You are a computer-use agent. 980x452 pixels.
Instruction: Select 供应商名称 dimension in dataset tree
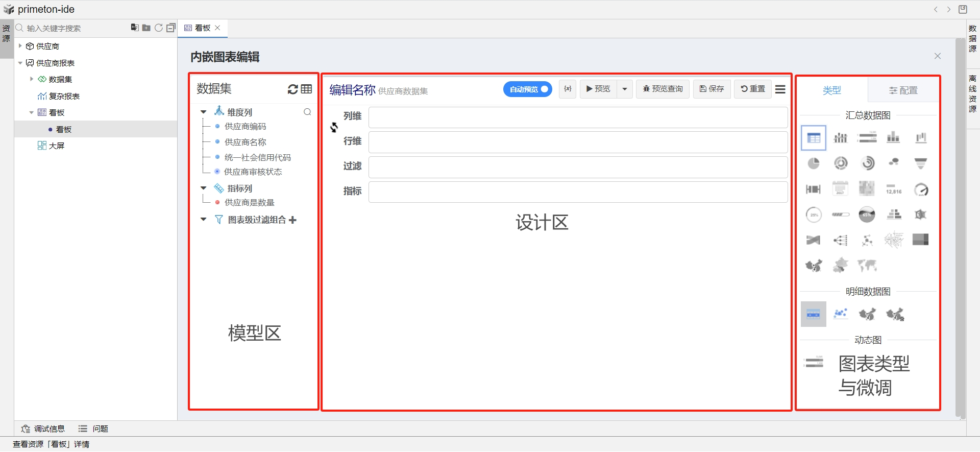[246, 142]
